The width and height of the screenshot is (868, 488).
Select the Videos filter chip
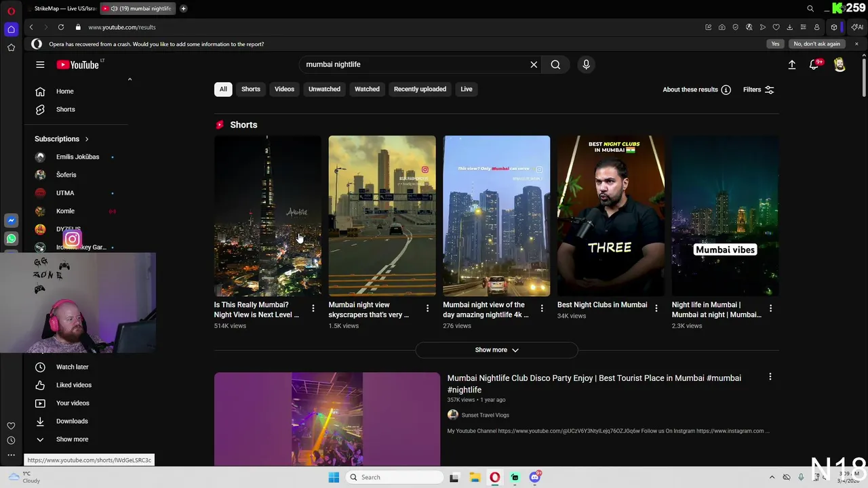pyautogui.click(x=284, y=89)
